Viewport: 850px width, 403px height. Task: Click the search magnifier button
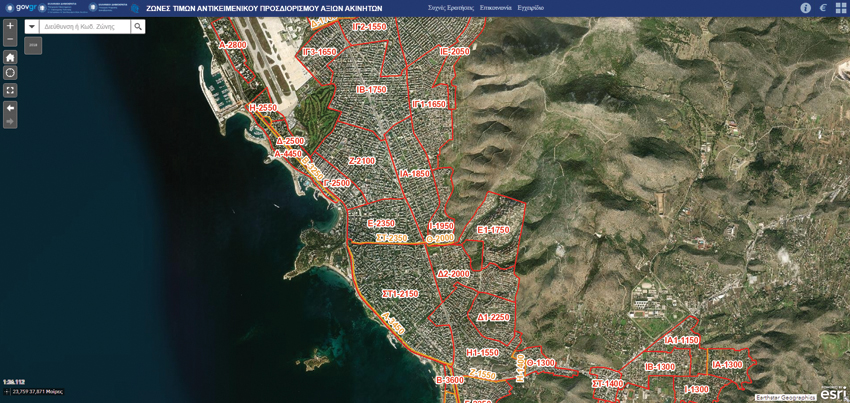[x=138, y=27]
